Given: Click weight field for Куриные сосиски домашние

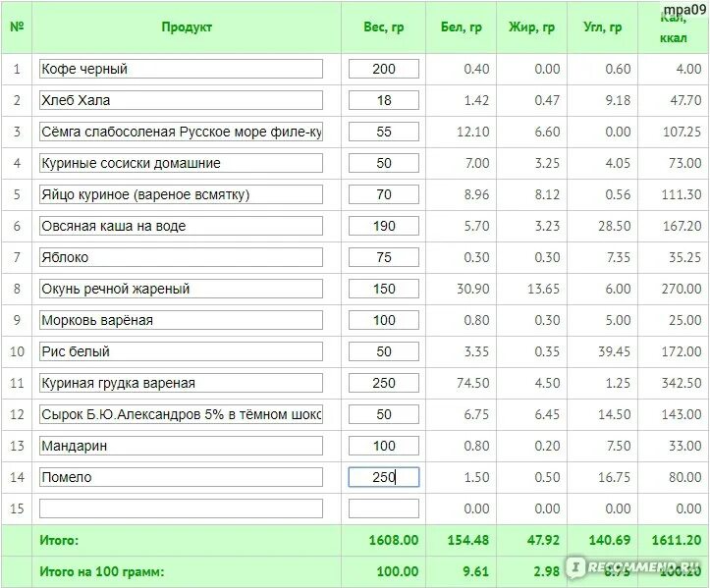Looking at the screenshot, I should point(384,163).
